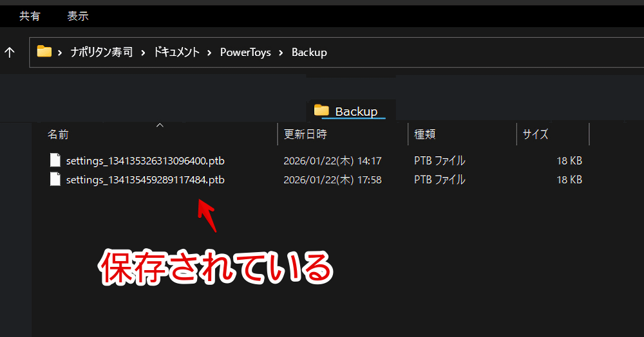Navigate to ドキュメント in the breadcrumb
This screenshot has height=337, width=644.
(x=176, y=53)
